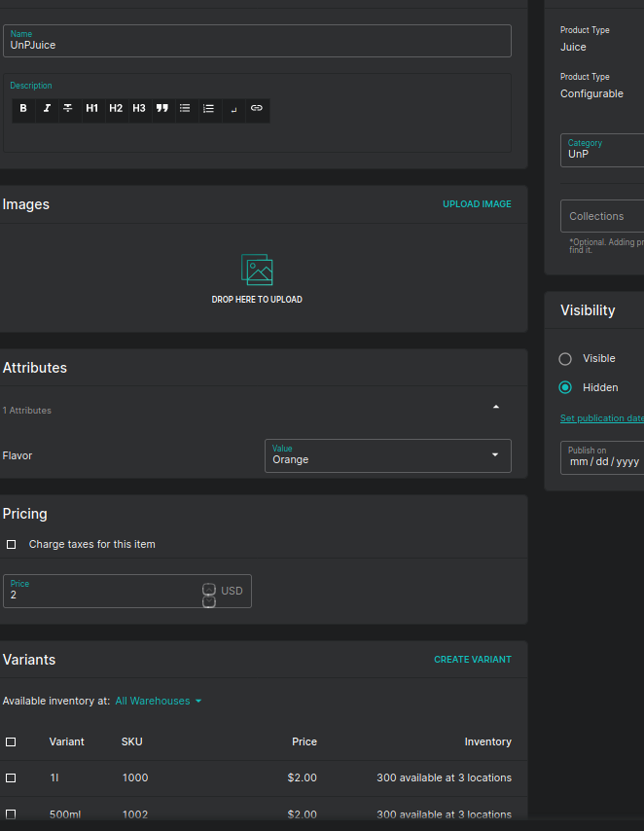Enable Charge taxes for this item

coord(11,544)
